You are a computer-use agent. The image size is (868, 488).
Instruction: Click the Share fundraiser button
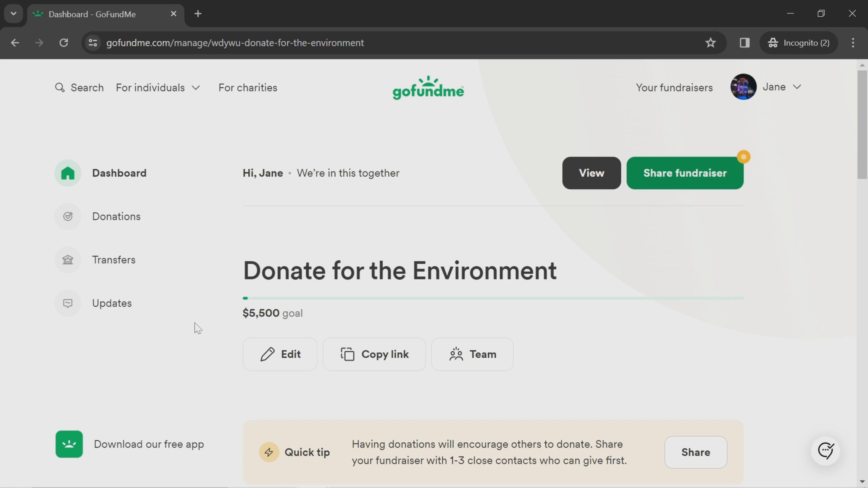coord(685,173)
